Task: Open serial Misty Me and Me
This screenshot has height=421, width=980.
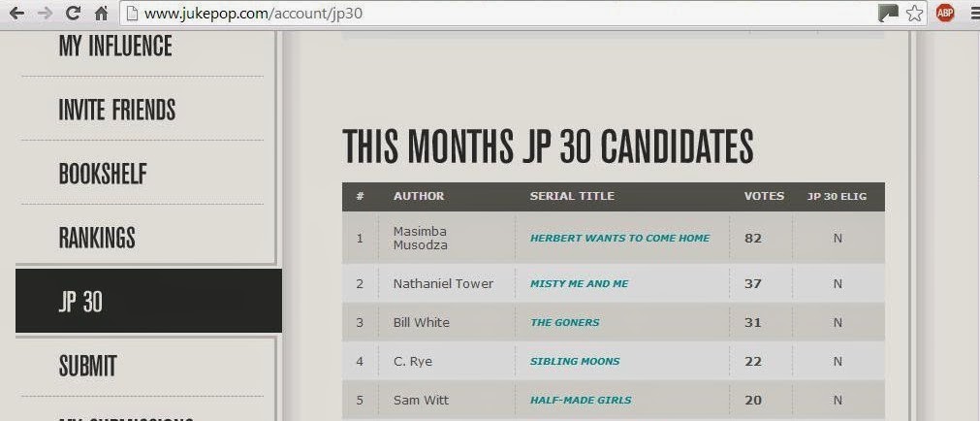Action: [x=580, y=283]
